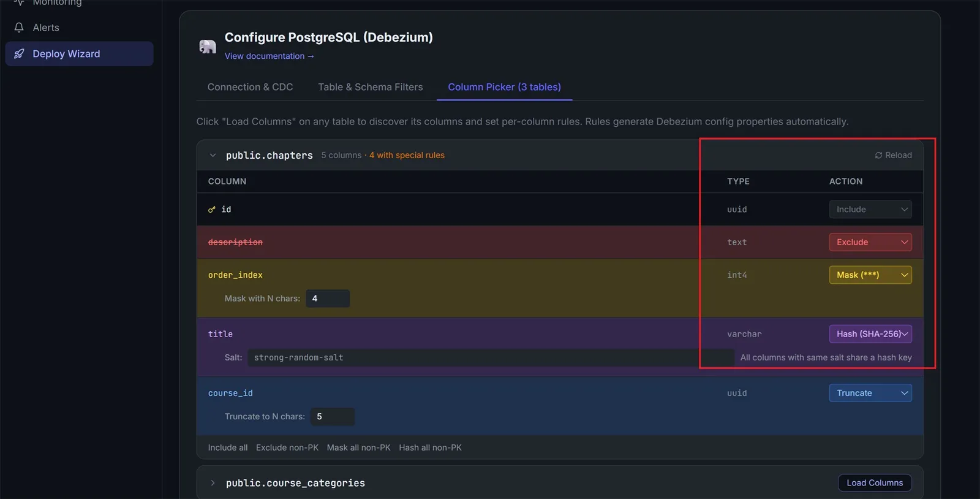Open the Exclude dropdown for description column

tap(870, 242)
